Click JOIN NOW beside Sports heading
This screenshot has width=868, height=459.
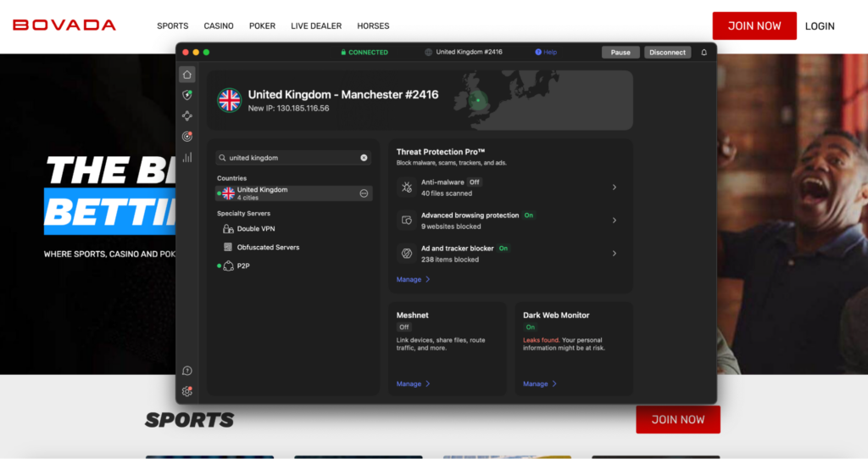(x=678, y=420)
